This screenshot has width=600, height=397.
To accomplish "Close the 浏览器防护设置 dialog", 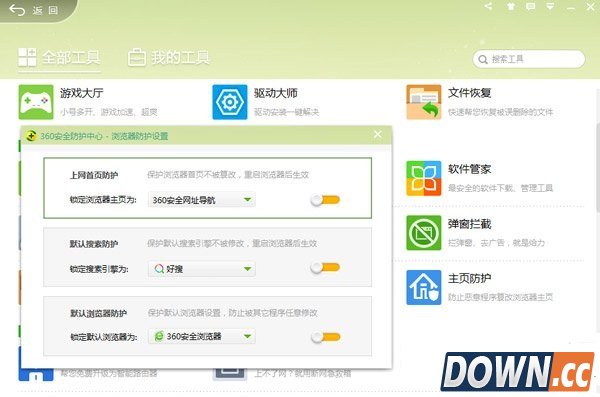I will [378, 134].
